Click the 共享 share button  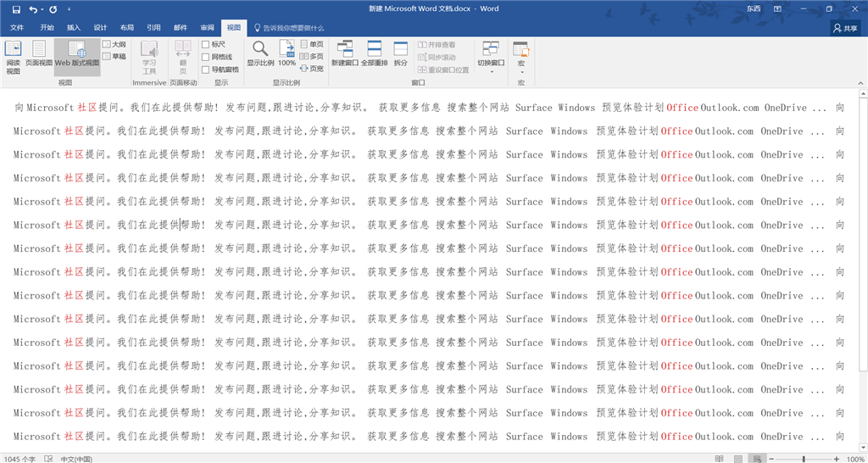(x=844, y=28)
